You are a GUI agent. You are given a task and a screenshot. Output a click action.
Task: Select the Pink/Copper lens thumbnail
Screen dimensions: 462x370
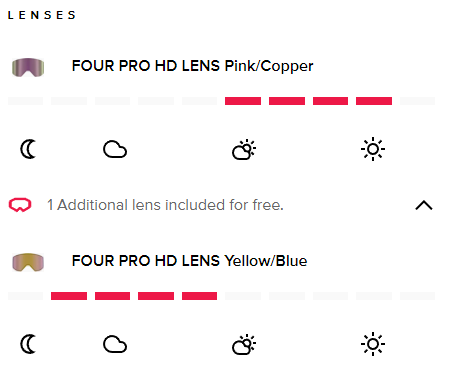[28, 67]
